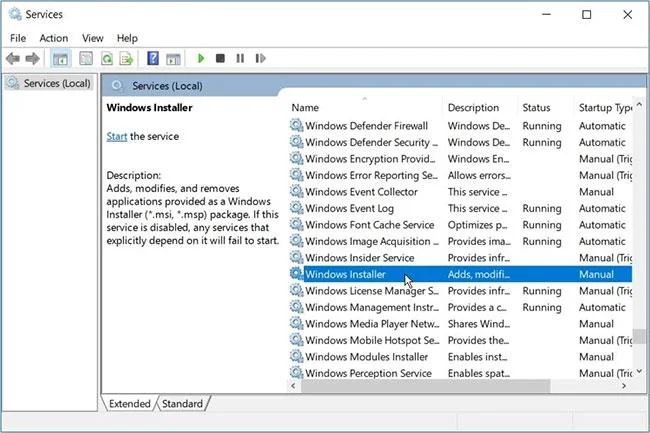Click the gear icon beside Windows Insider Service
The height and width of the screenshot is (433, 650).
296,257
